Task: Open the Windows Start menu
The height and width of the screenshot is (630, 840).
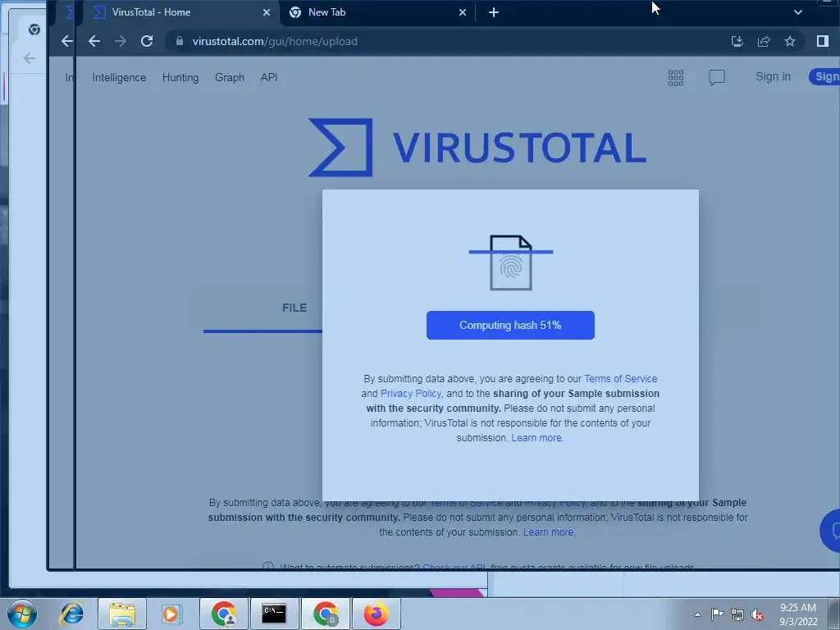Action: (x=22, y=614)
